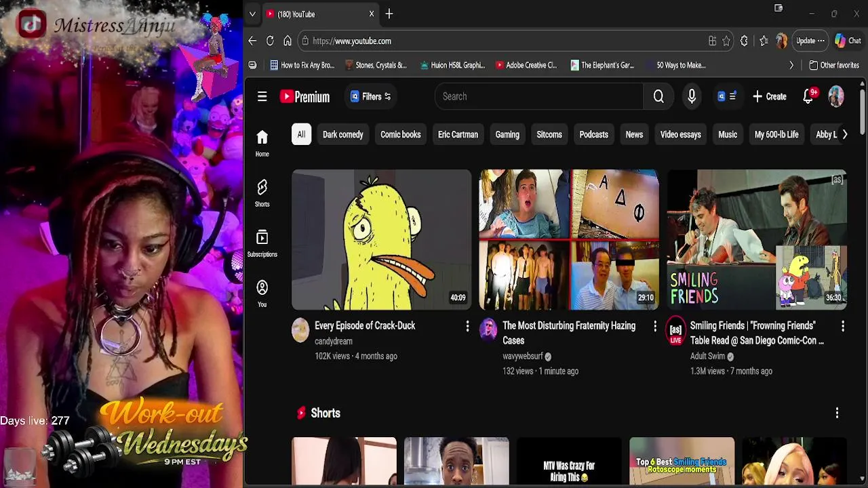Open The Most Disturbing Fraternity Hazing title

[x=569, y=333]
